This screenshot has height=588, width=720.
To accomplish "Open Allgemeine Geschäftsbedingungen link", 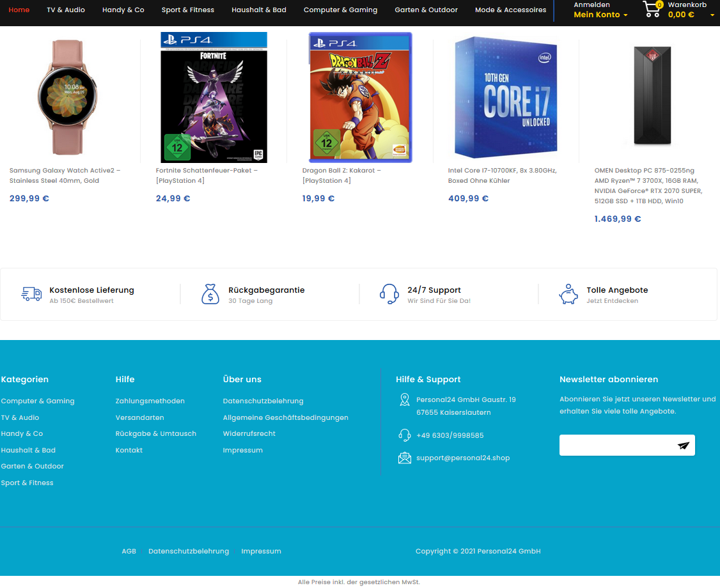I will click(286, 417).
